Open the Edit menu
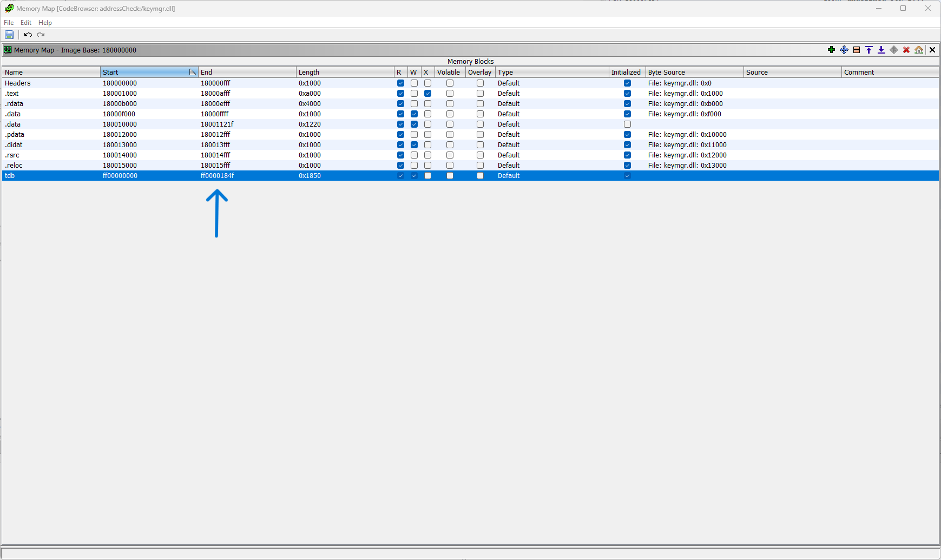Image resolution: width=941 pixels, height=560 pixels. coord(25,23)
